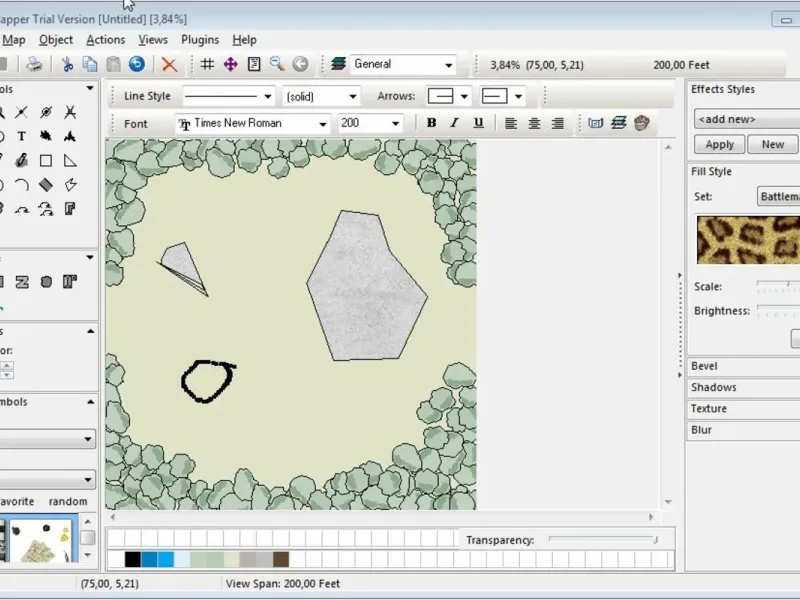The image size is (800, 600).
Task: Open the font size 200 dropdown
Action: click(x=370, y=123)
